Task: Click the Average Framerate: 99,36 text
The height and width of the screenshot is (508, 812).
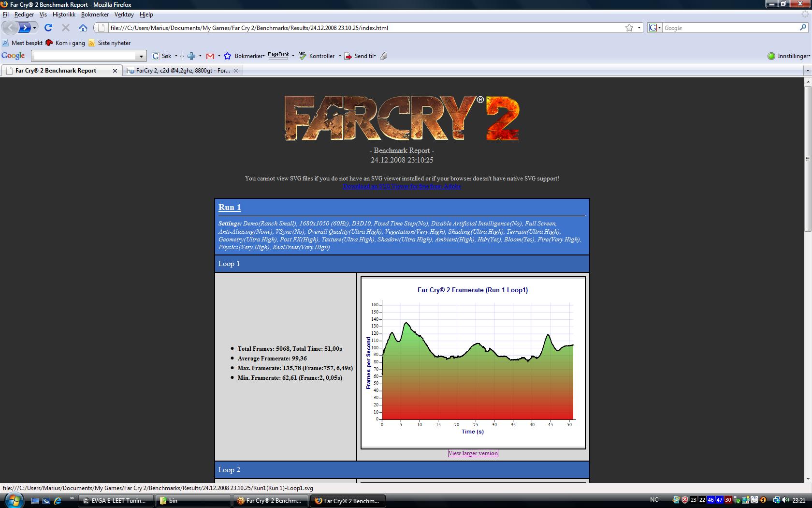Action: tap(272, 359)
